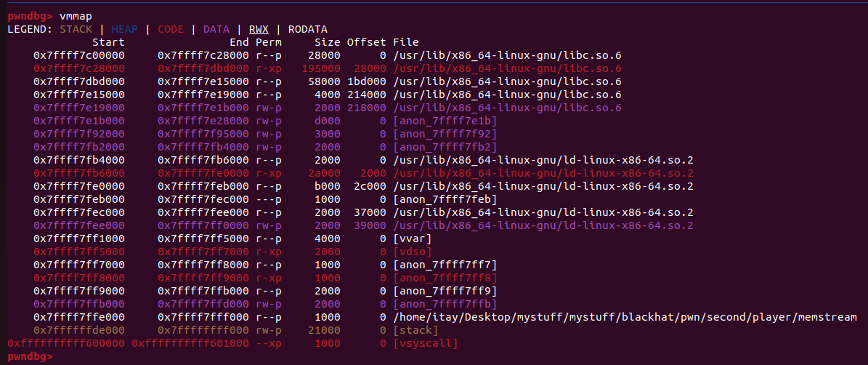Click the Size column header
Viewport: 868px width, 365px height.
[328, 42]
